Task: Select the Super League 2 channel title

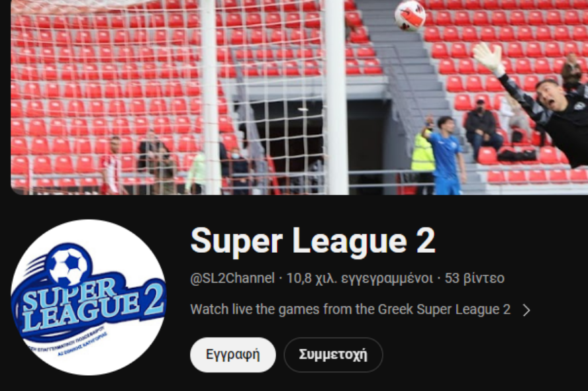Action: point(313,241)
